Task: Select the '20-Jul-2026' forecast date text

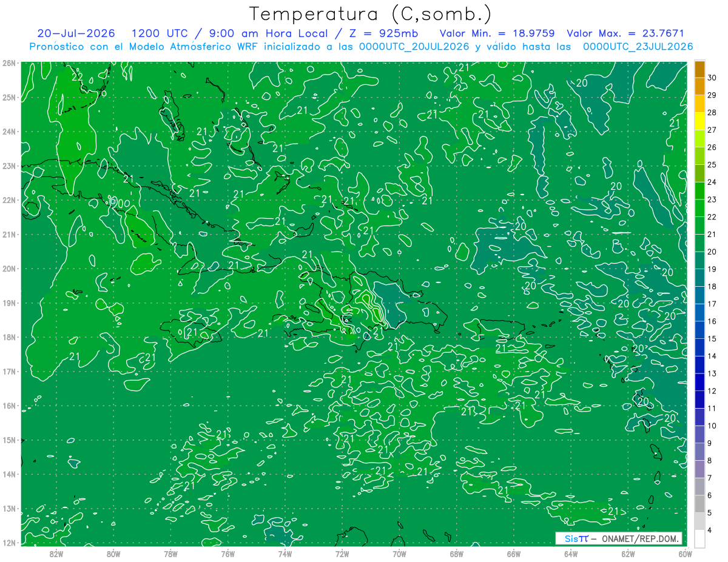Action: point(78,33)
